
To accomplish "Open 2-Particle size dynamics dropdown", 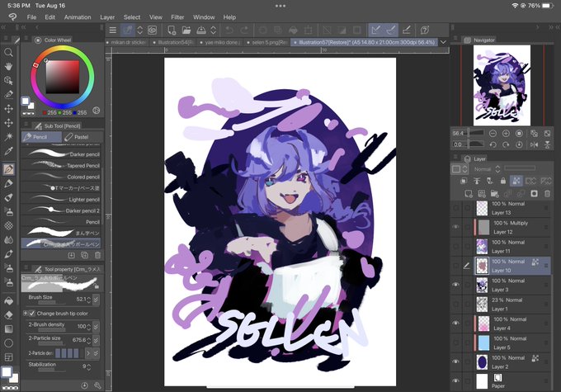I will 96,340.
